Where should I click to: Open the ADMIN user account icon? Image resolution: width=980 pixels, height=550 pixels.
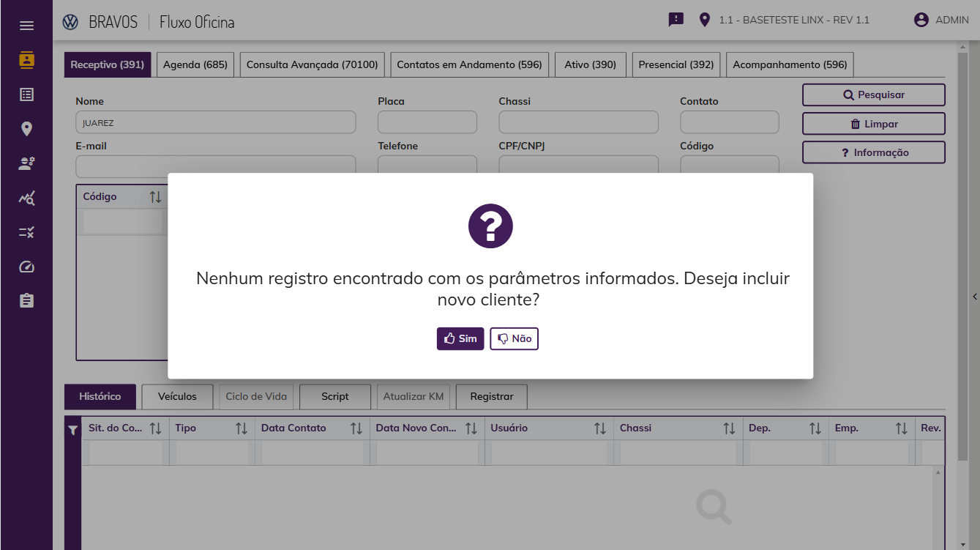tap(921, 20)
